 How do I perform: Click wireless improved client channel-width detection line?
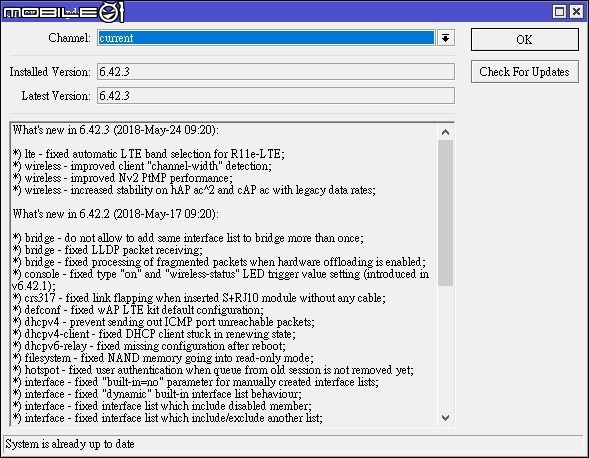[142, 166]
